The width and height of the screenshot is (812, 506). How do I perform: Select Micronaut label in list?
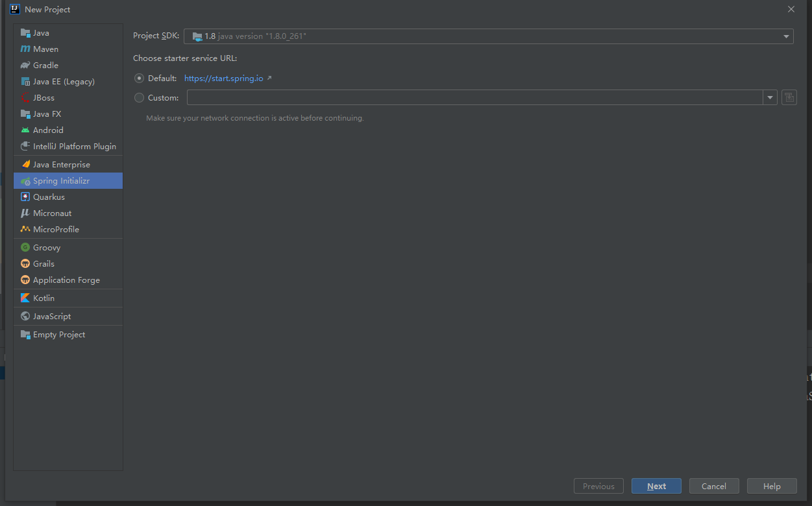click(x=53, y=213)
